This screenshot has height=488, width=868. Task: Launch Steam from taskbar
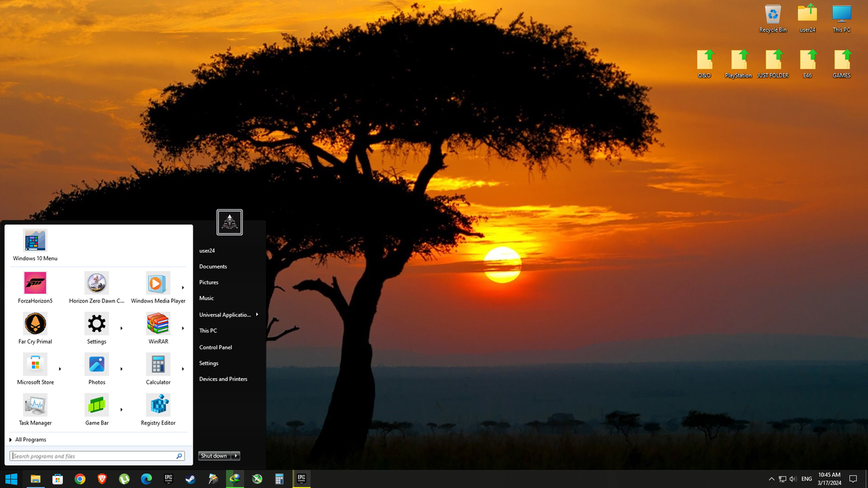pos(191,479)
